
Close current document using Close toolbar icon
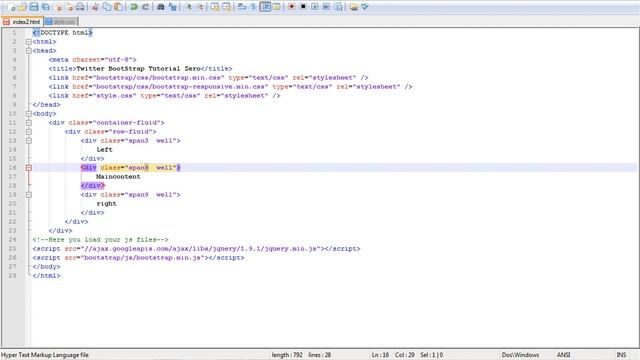(x=58, y=7)
